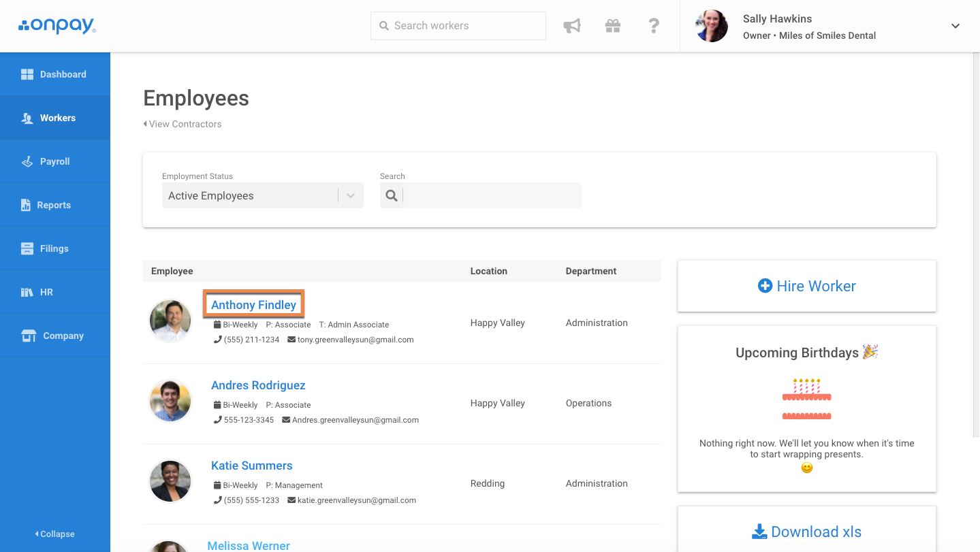
Task: Open the announcements megaphone icon
Action: click(572, 26)
